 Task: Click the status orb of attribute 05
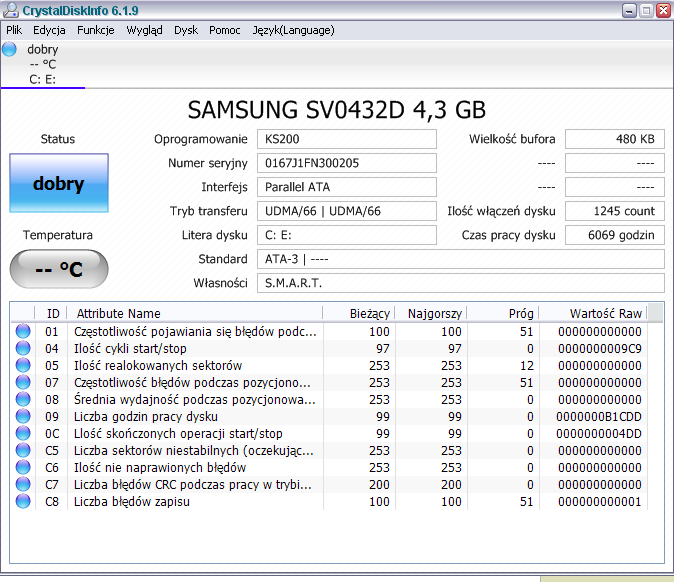[23, 365]
